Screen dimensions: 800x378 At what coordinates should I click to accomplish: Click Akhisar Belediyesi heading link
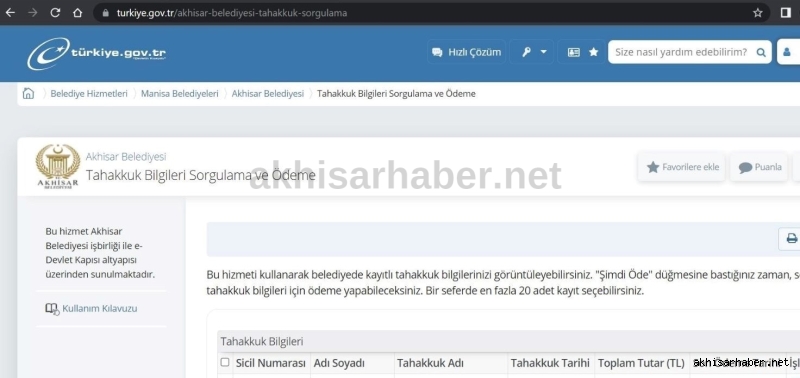coord(126,157)
